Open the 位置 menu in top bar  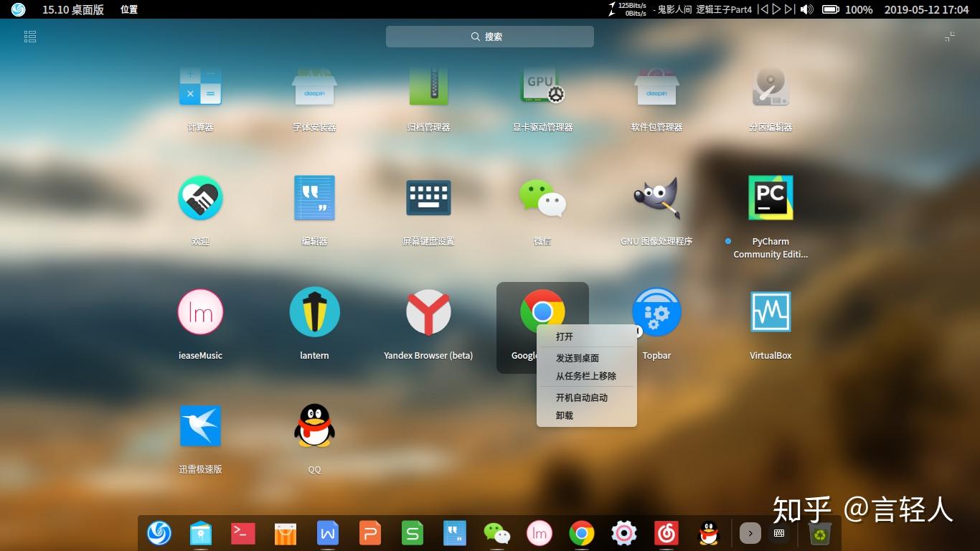(129, 9)
